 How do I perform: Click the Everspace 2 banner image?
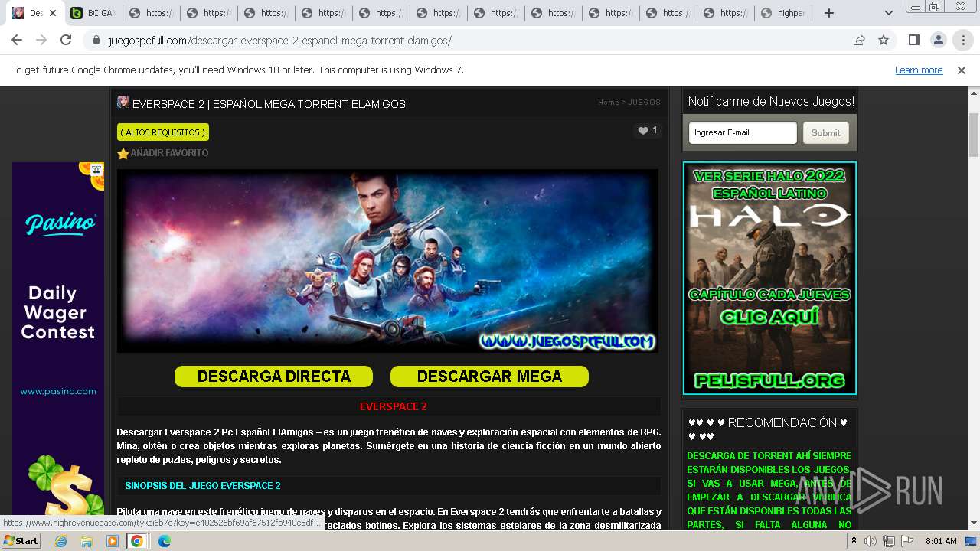point(387,260)
